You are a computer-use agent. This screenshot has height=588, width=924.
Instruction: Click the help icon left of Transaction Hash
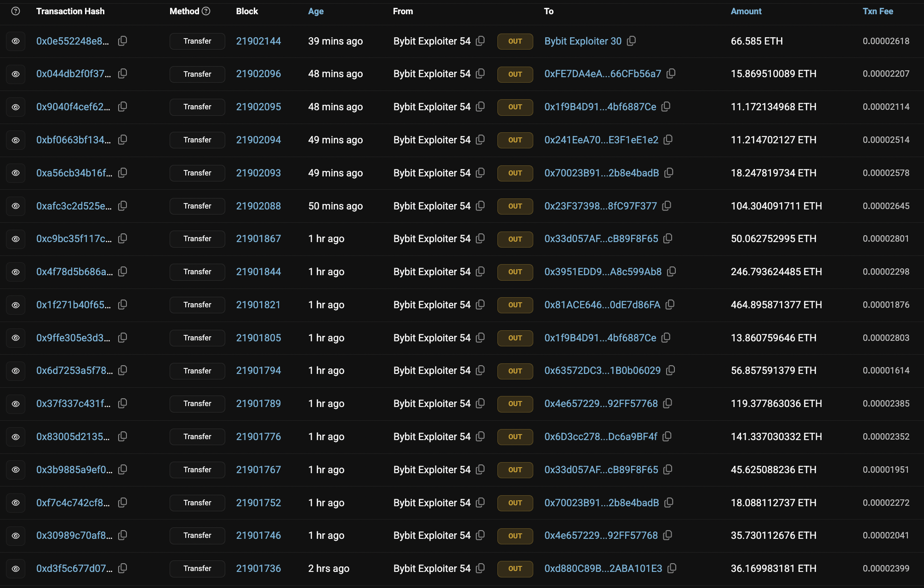(x=16, y=11)
